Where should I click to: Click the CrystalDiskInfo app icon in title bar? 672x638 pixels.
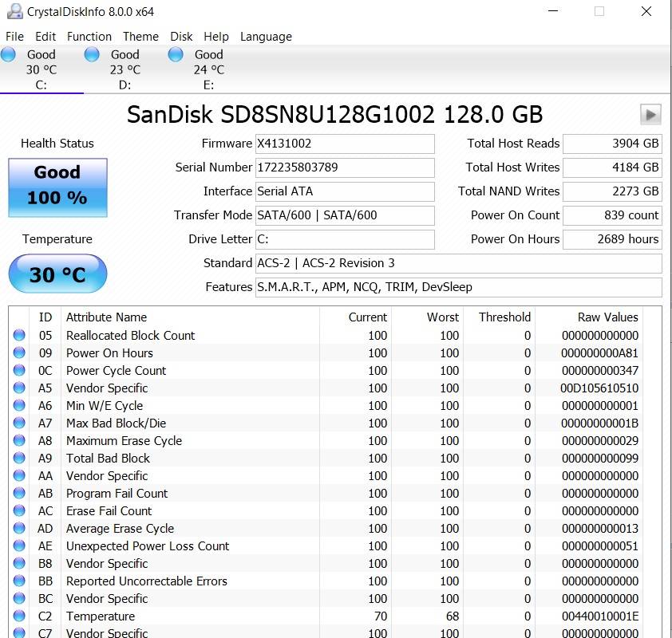14,11
